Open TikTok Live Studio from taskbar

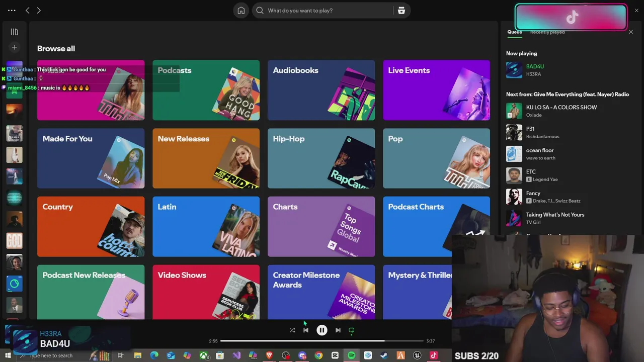pyautogui.click(x=433, y=355)
